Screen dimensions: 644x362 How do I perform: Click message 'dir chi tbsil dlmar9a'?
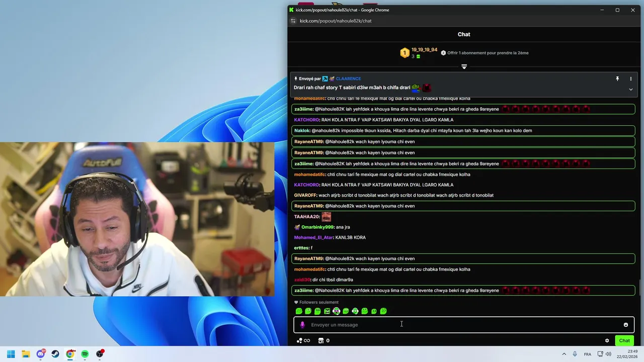point(333,280)
